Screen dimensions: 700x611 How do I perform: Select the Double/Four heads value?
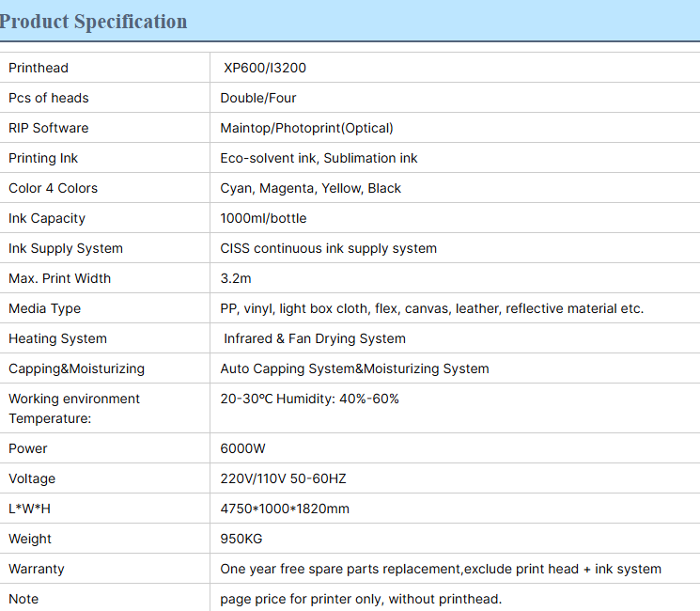pyautogui.click(x=258, y=98)
